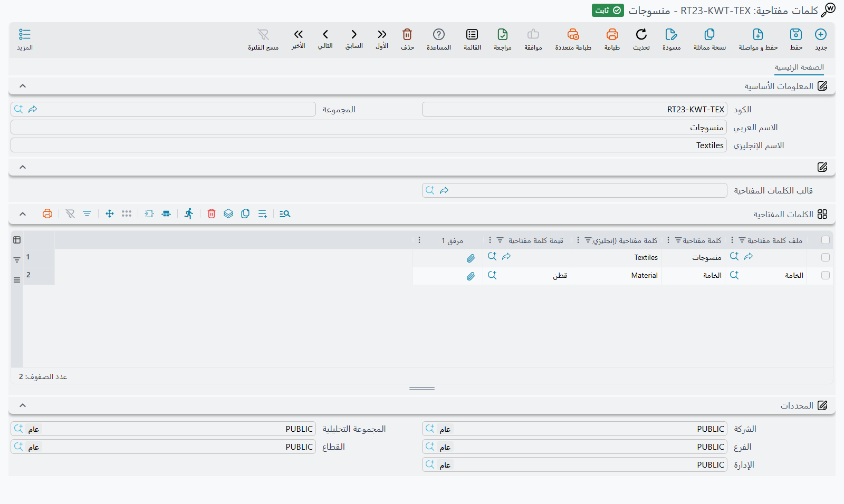
Task: Open the column menu for مرفق 1
Action: coord(419,240)
